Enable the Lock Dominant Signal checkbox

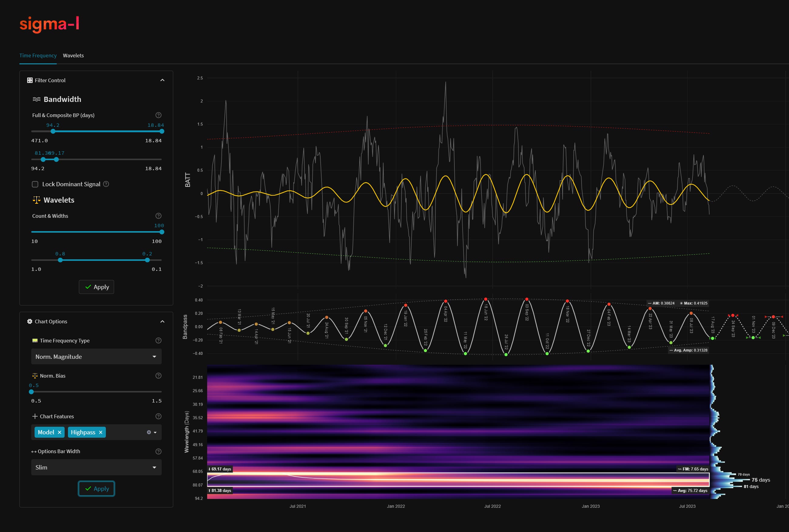coord(35,184)
